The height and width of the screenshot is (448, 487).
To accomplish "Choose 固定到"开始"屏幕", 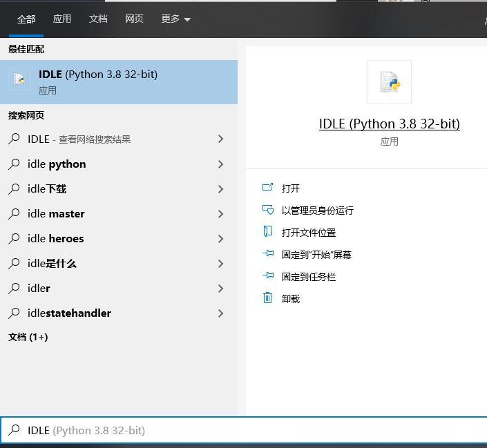I will click(316, 255).
